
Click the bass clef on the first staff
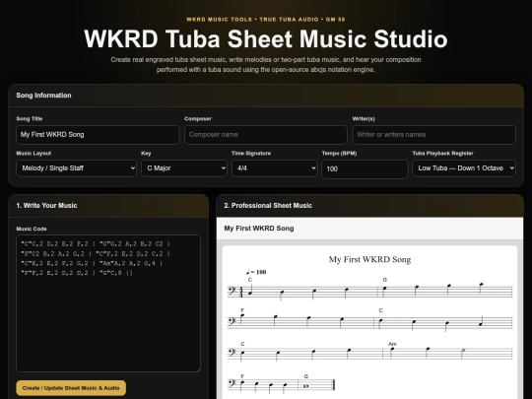click(x=233, y=291)
